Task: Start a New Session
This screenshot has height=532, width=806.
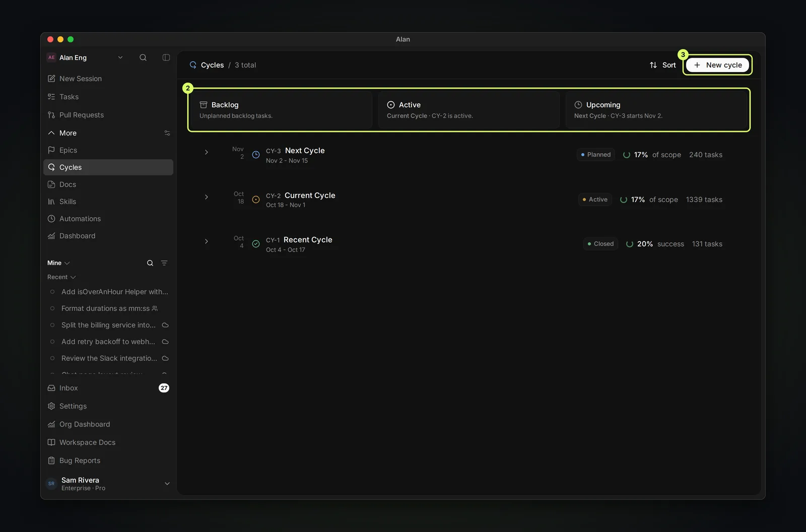Action: (108, 79)
